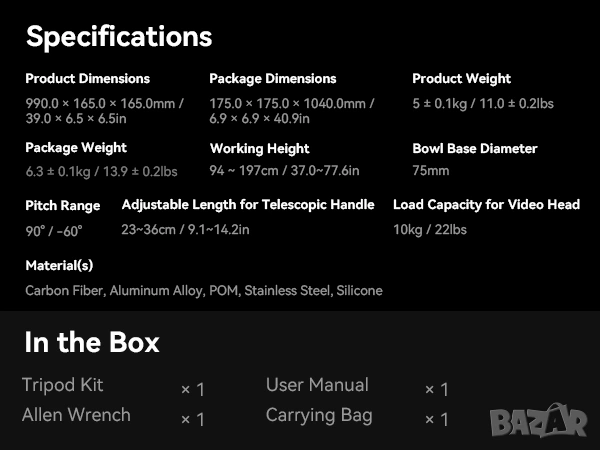The width and height of the screenshot is (600, 450).
Task: Select the Product Dimensions label
Action: point(87,79)
